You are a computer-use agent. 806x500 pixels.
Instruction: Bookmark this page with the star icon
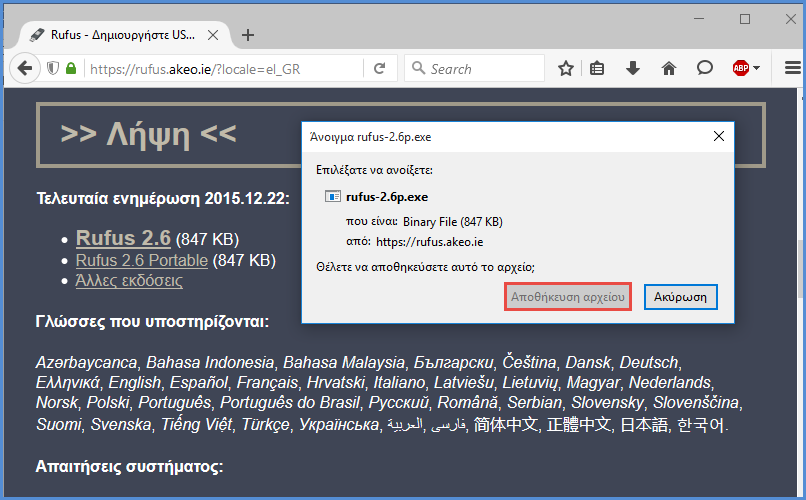566,68
